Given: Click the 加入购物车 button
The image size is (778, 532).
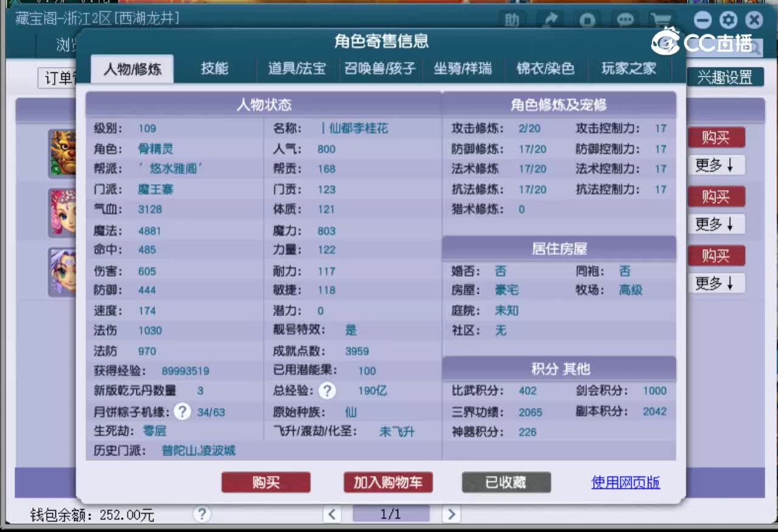Looking at the screenshot, I should (x=387, y=483).
